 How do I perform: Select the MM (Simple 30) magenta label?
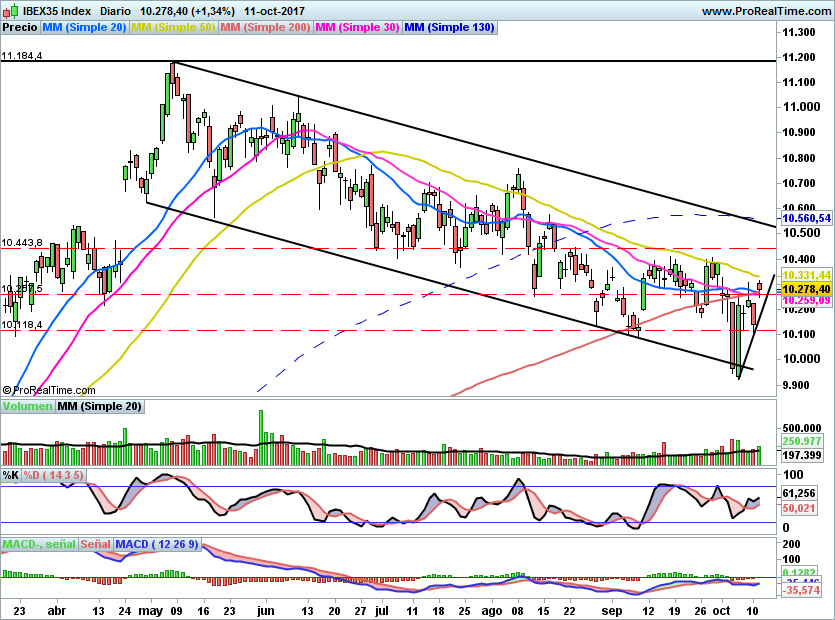(357, 28)
